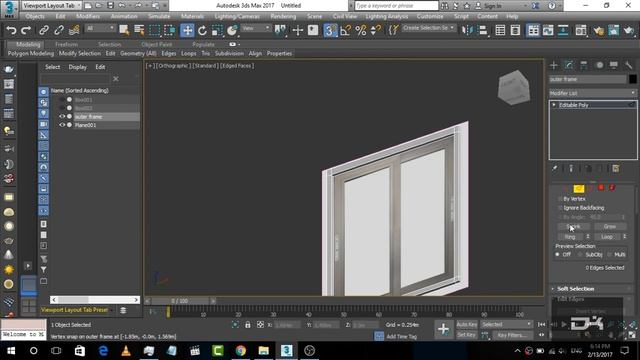
Task: Open the Modifier List dropdown
Action: point(593,93)
